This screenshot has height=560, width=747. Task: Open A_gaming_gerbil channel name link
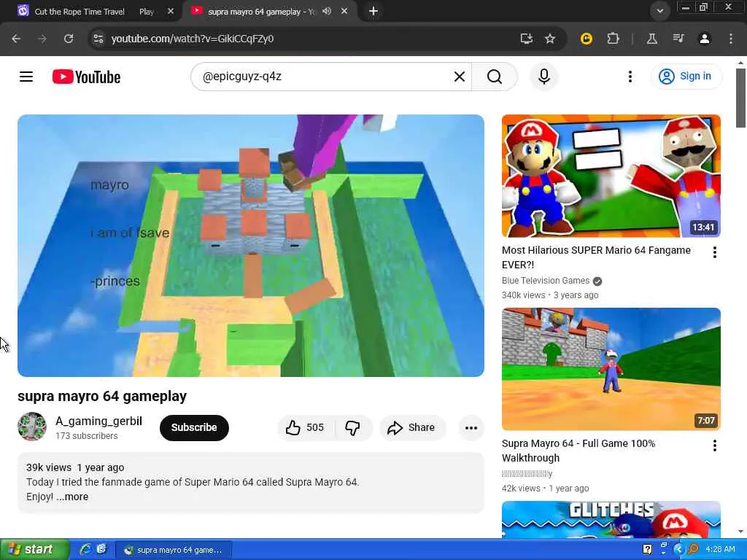click(x=98, y=421)
